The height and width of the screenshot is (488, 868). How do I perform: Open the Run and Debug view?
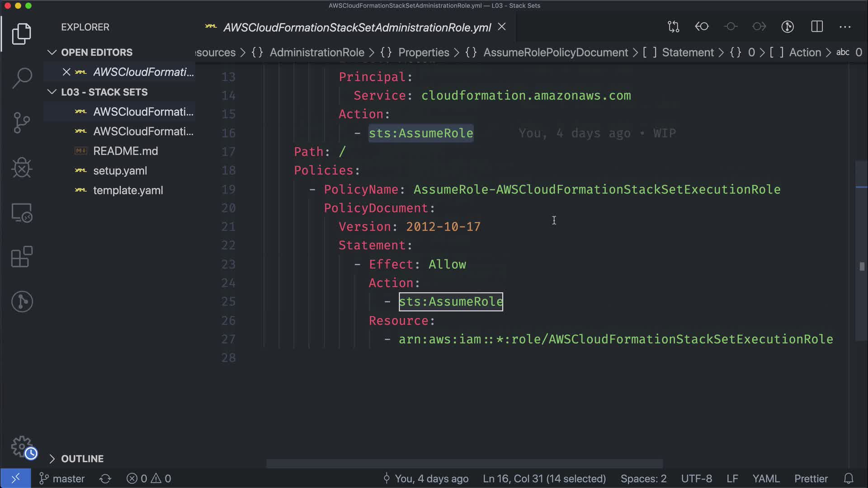22,168
